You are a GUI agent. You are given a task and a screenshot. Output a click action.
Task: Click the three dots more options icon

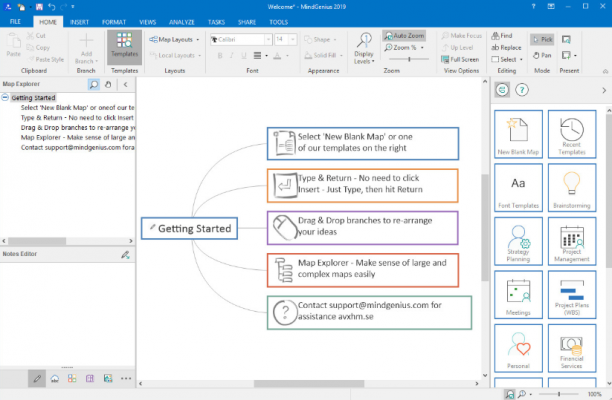tap(126, 379)
